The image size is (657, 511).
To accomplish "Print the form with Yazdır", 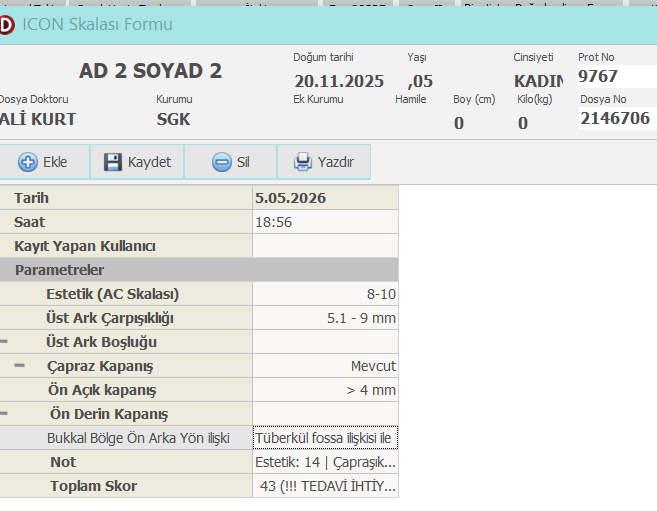I will coord(324,162).
